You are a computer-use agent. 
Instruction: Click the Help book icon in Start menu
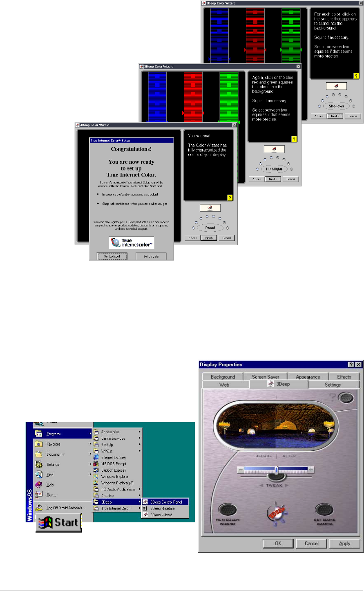click(39, 485)
